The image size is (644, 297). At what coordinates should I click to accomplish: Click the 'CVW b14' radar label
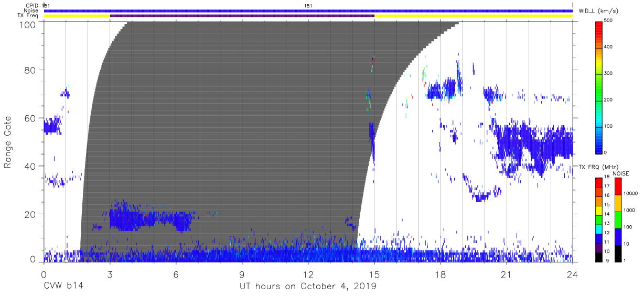pos(63,287)
